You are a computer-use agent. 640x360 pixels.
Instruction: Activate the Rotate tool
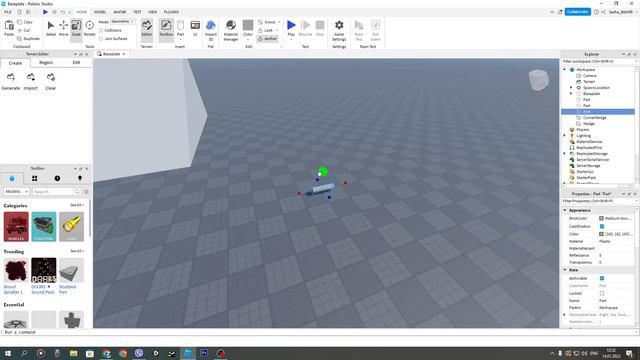pyautogui.click(x=89, y=29)
